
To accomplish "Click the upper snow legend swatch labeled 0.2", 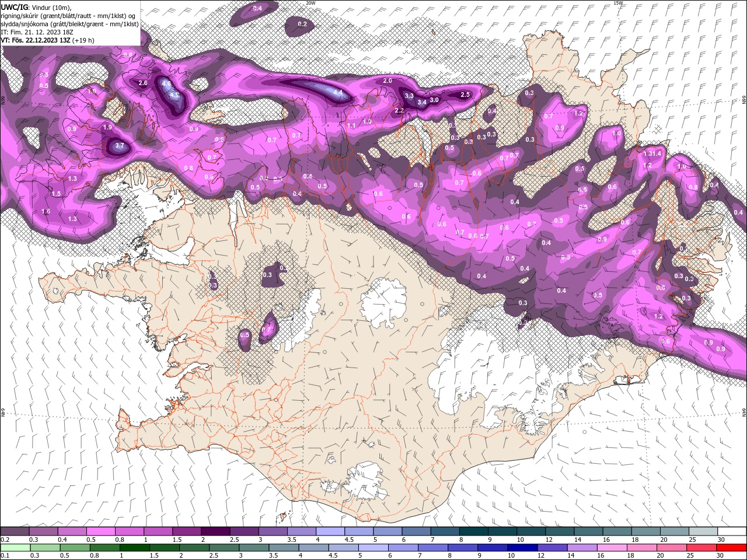I will [15, 531].
